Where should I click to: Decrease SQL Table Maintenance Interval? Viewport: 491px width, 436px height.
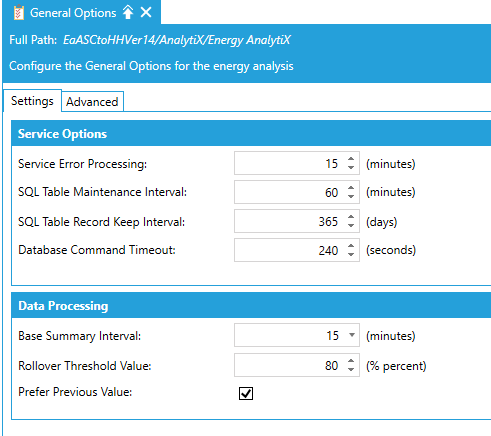[351, 196]
